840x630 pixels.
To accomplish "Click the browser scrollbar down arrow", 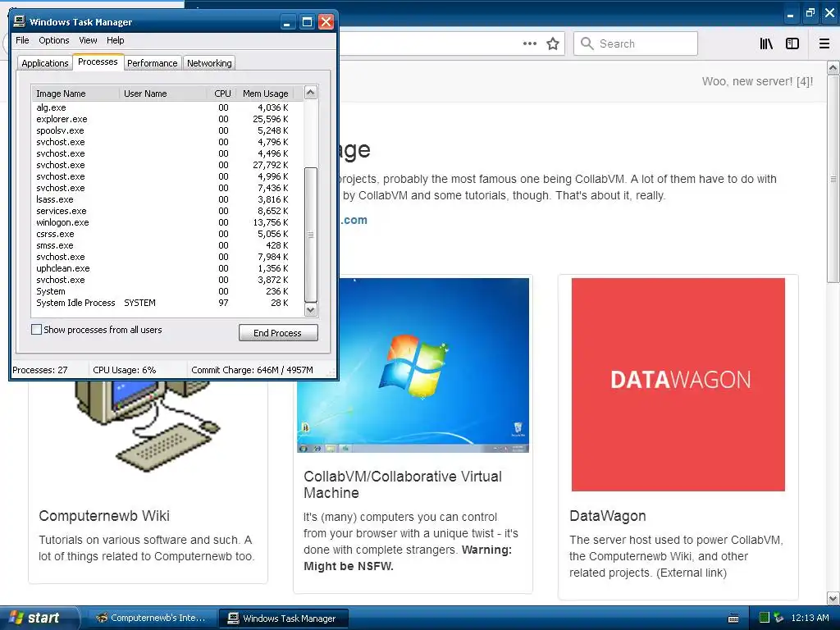I will (x=833, y=598).
